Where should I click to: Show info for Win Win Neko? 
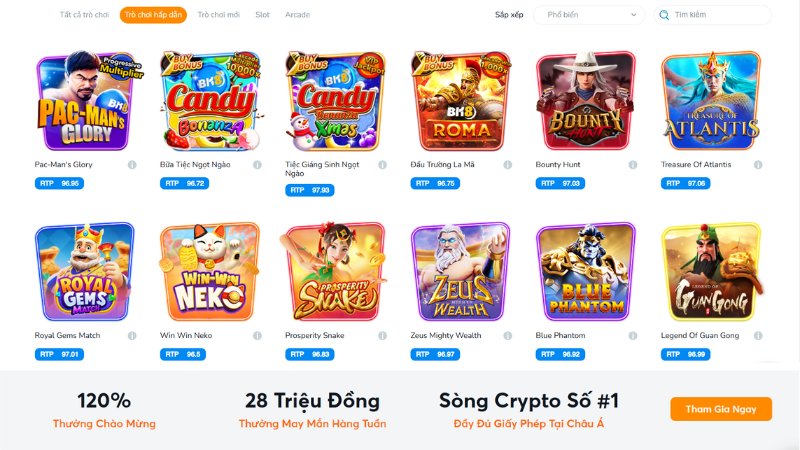tap(257, 336)
